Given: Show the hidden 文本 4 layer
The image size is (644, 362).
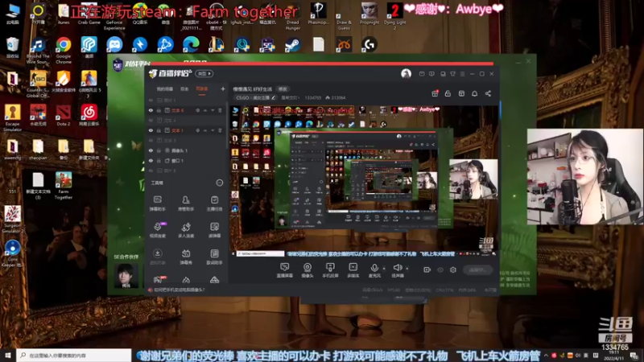Looking at the screenshot, I should pos(151,121).
